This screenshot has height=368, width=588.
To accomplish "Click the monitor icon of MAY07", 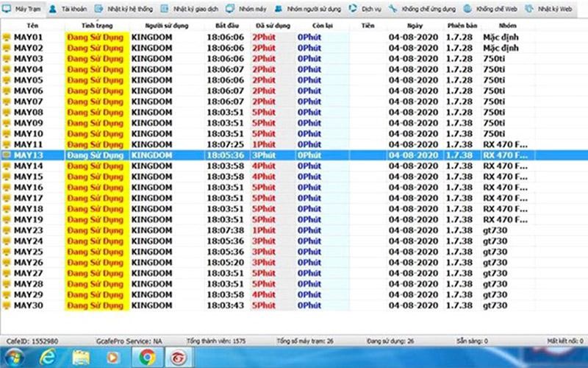I will click(x=7, y=102).
